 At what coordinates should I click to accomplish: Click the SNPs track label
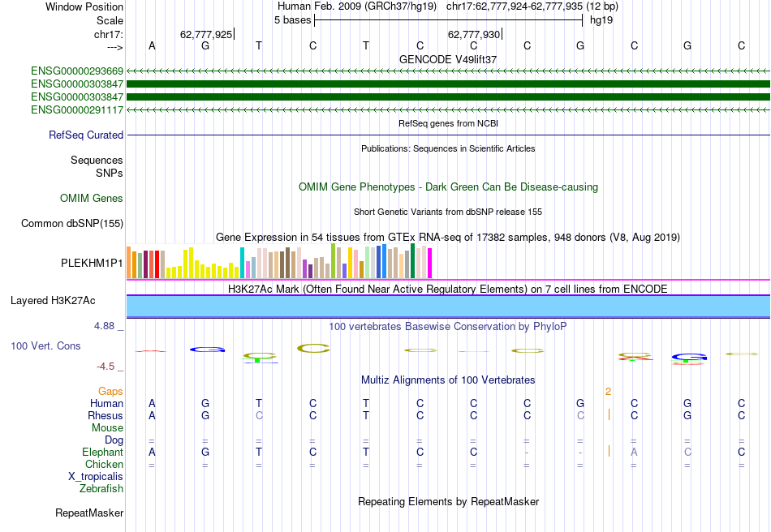(110, 174)
